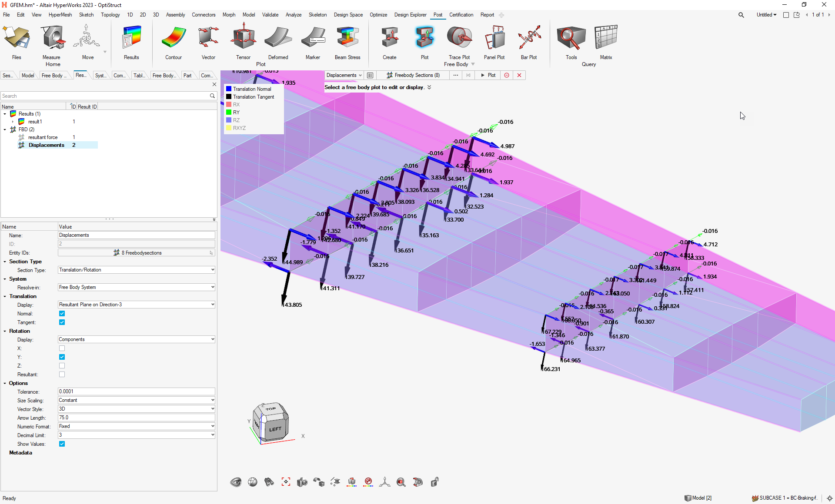This screenshot has height=504, width=835.
Task: Select the Vector plot icon
Action: 208,42
